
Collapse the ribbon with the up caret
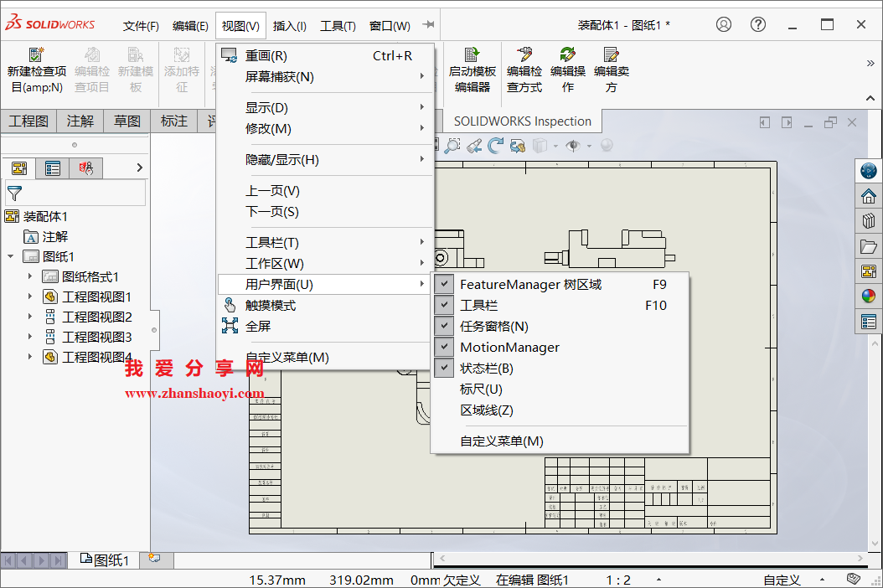tap(870, 98)
